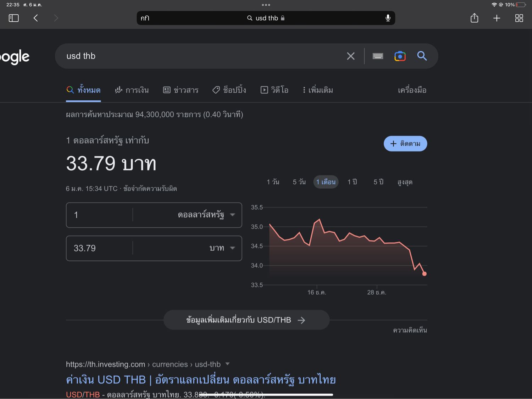Toggle the Safari sidebar icon
532x399 pixels.
click(x=13, y=18)
